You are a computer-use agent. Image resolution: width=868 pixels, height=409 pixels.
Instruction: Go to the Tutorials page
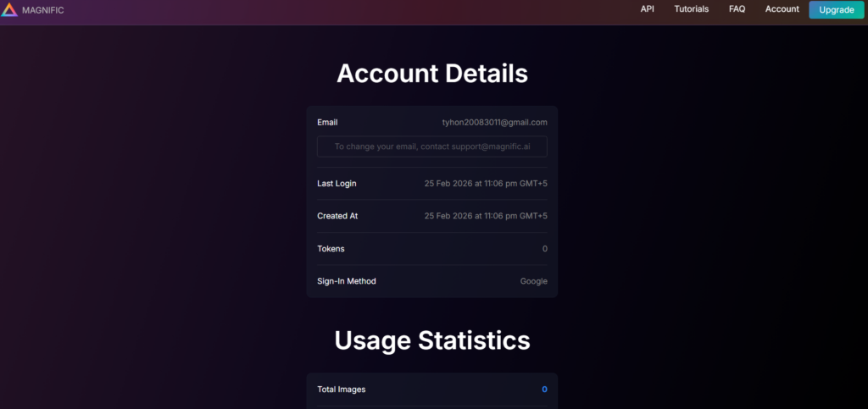pyautogui.click(x=691, y=9)
